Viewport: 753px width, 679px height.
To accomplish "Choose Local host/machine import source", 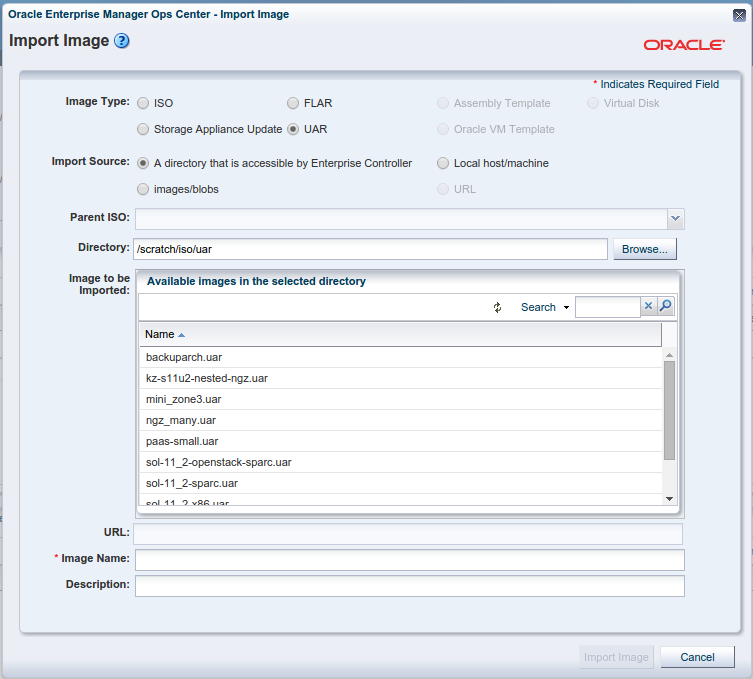I will pos(443,163).
